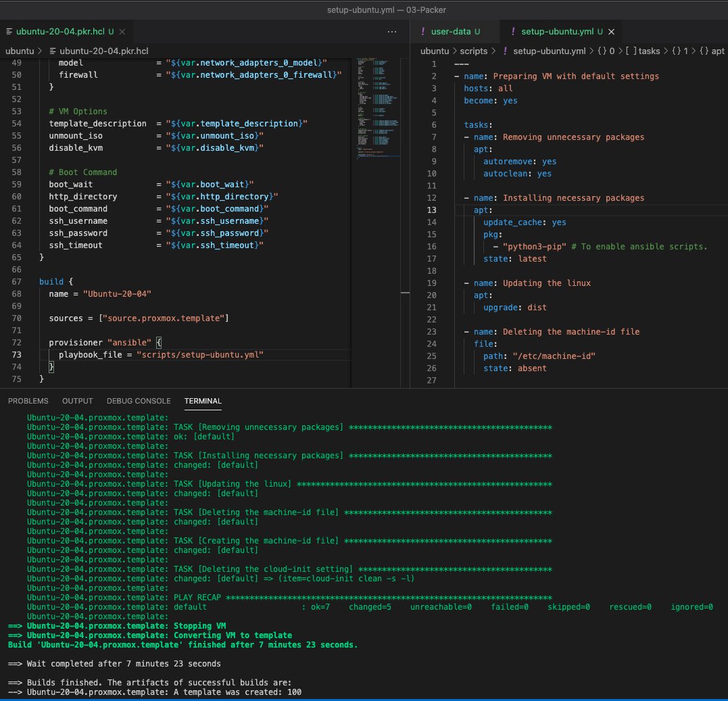Click the "Wait completed after 7 minutes" line

pos(114,664)
